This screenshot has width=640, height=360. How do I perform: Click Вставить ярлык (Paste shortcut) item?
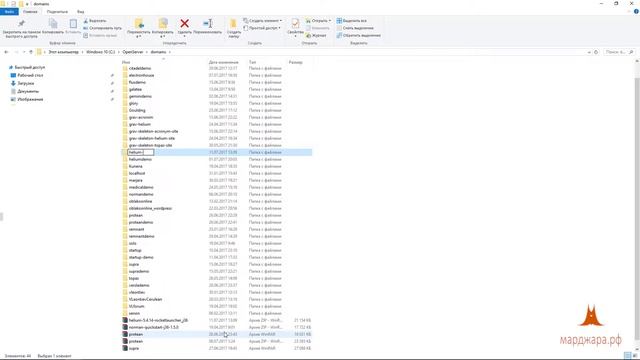(100, 36)
